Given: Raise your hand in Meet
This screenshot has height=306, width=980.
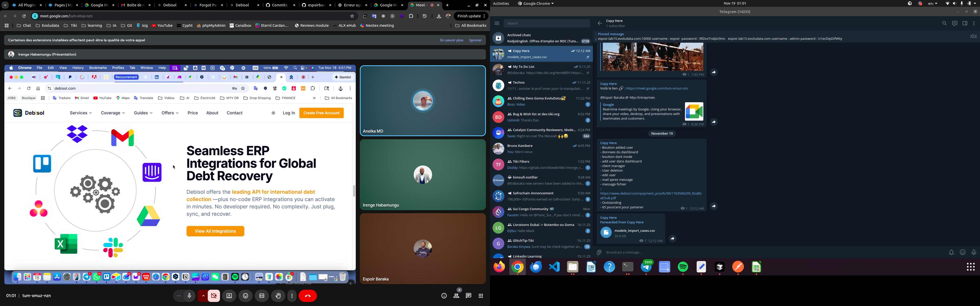Looking at the screenshot, I should coord(278,296).
